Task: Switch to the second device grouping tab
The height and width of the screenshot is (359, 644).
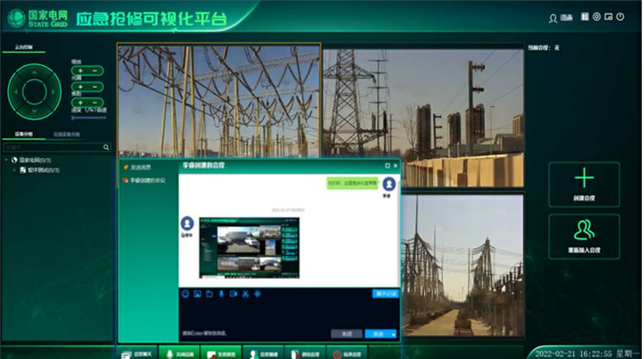Action: pyautogui.click(x=67, y=135)
